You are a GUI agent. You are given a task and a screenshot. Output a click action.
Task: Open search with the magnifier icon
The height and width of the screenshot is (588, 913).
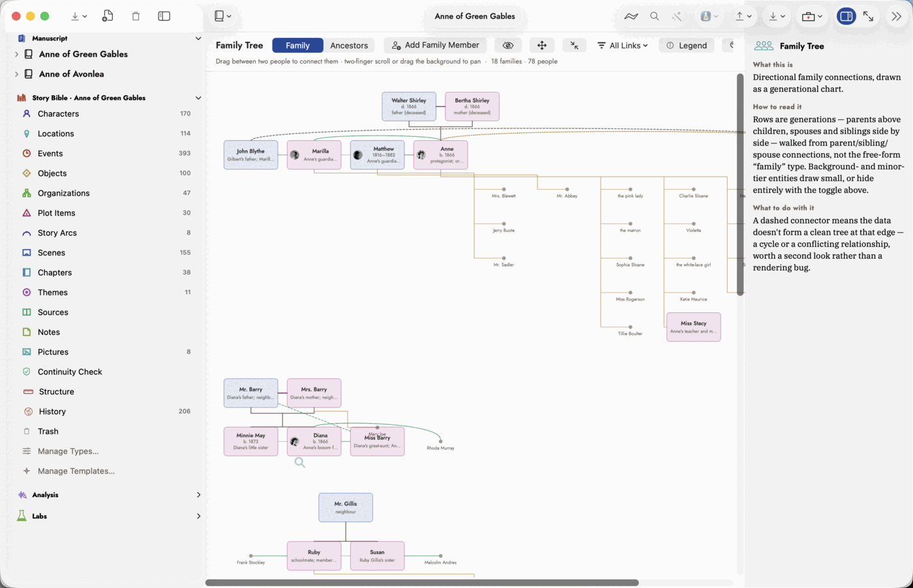654,16
